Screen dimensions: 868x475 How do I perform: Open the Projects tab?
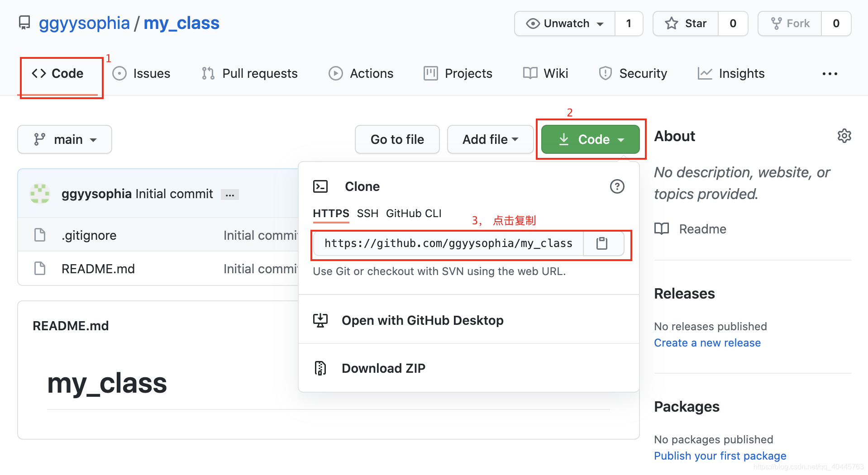[x=458, y=73]
